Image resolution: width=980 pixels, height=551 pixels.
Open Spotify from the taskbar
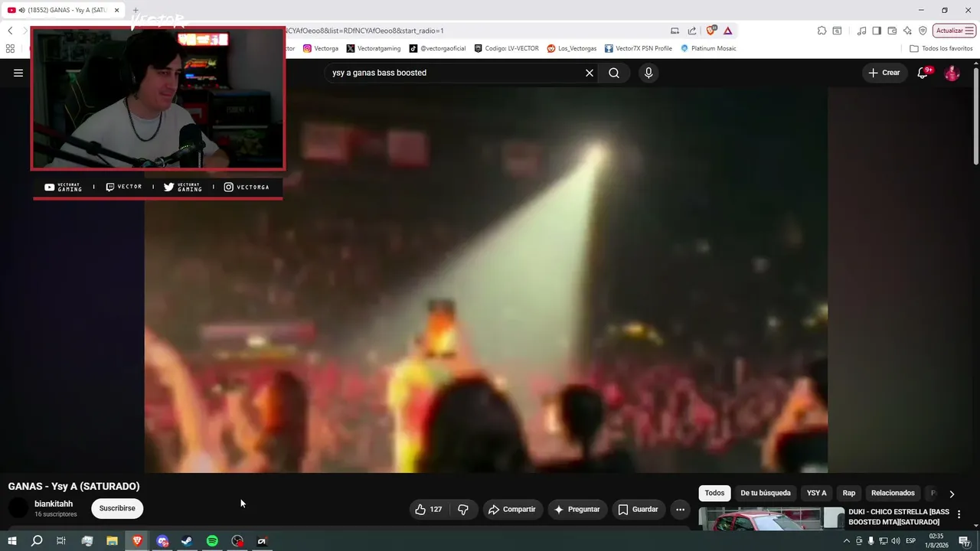212,541
